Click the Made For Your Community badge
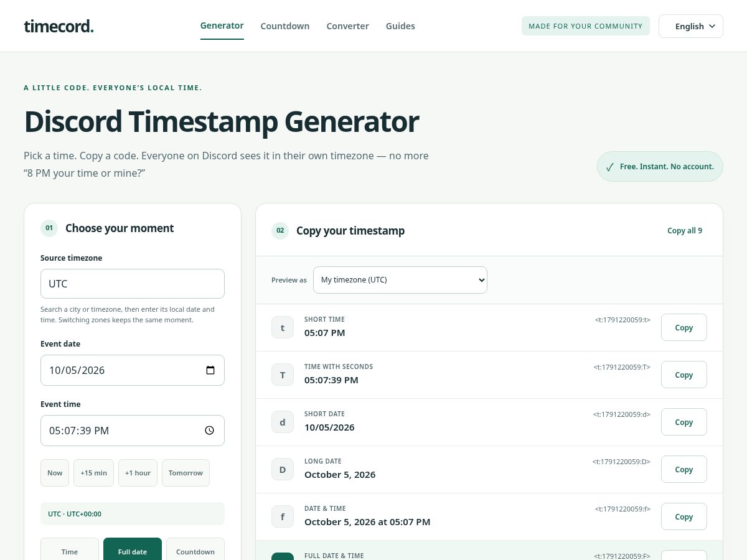This screenshot has width=747, height=560. coord(586,26)
